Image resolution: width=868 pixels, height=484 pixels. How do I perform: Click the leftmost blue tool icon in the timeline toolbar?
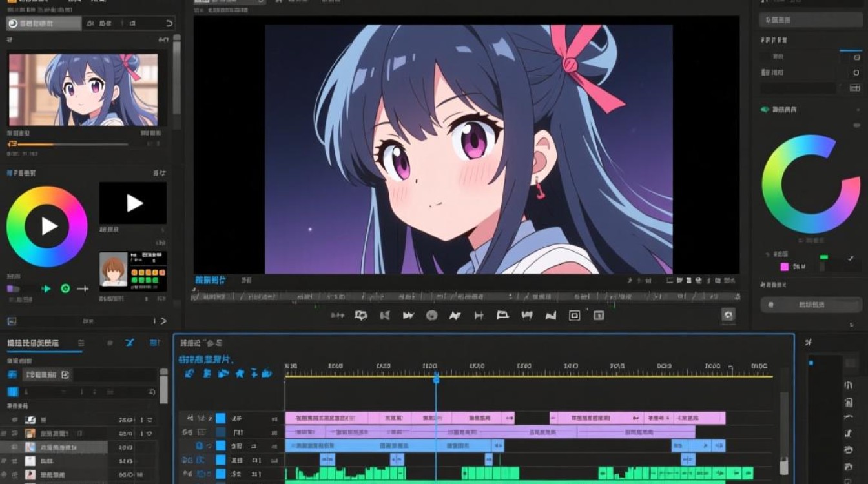[x=189, y=373]
